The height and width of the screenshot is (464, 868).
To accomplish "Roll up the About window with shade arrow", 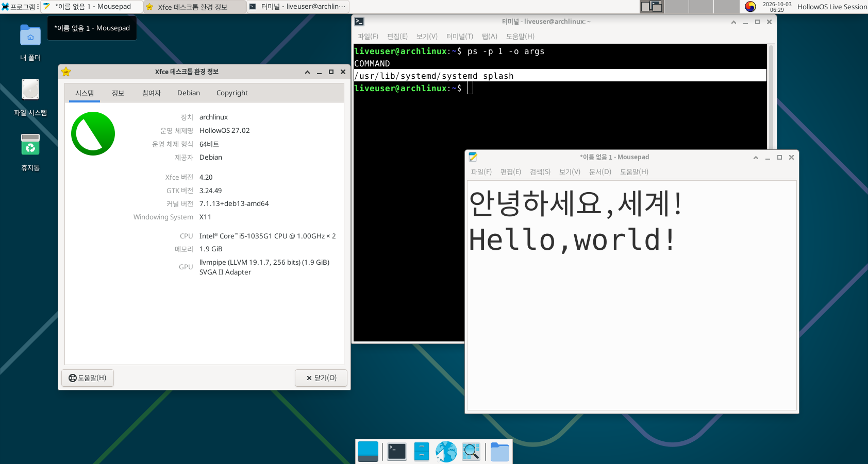I will point(307,72).
